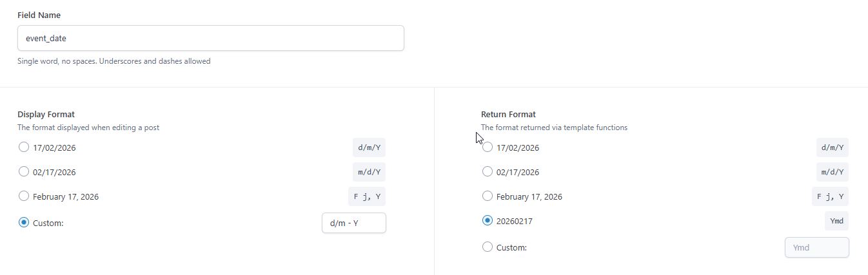868x275 pixels.
Task: Click the d/m/Y code badge under Display Format
Action: pyautogui.click(x=369, y=147)
